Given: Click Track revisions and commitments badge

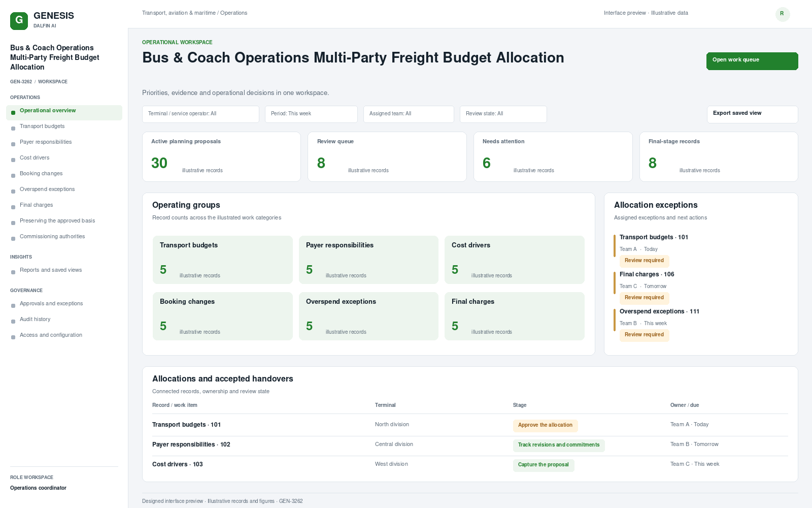Looking at the screenshot, I should [x=559, y=445].
